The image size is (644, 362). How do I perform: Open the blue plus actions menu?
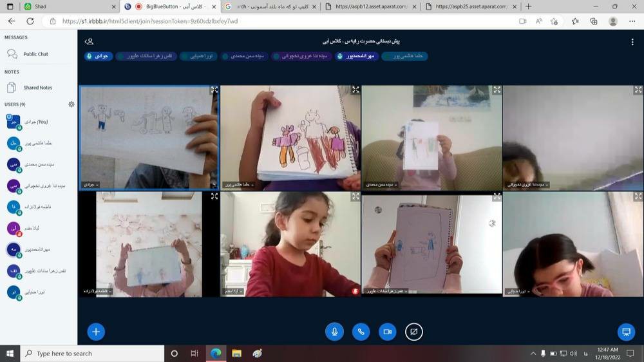coord(96,332)
